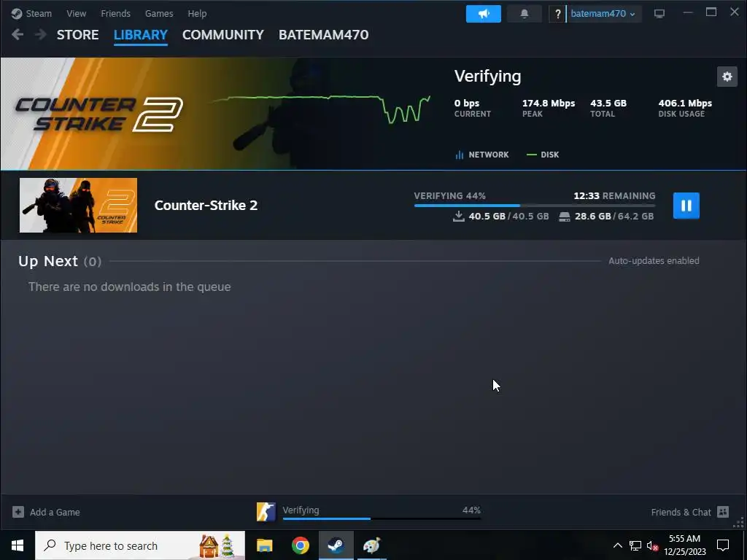Viewport: 747px width, 560px height.
Task: Open the View menu
Action: pos(76,13)
